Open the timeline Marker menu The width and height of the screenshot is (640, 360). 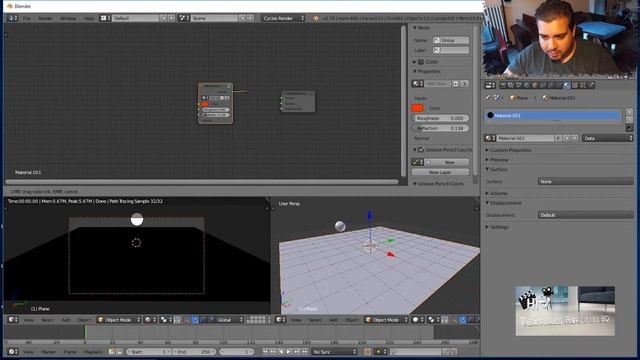49,351
